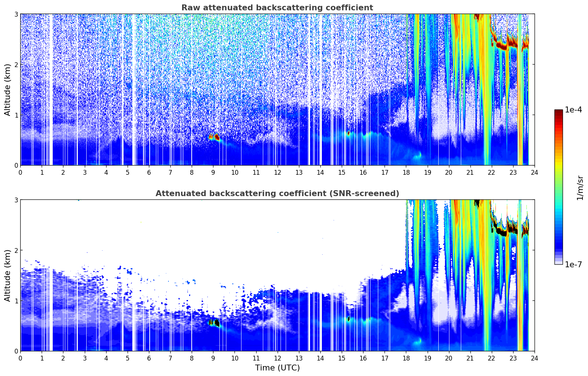The width and height of the screenshot is (588, 376).
Task: Click hour 6 tick on upper time axis
Action: click(x=149, y=172)
